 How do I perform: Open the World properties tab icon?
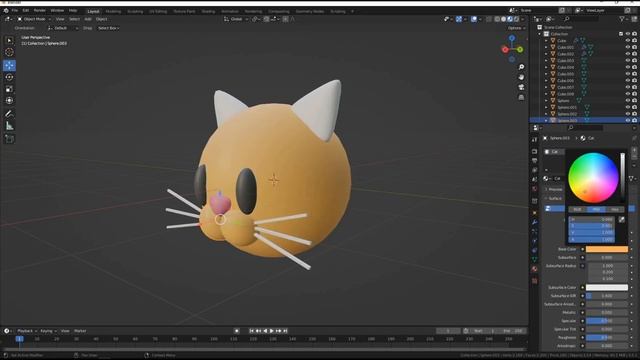click(535, 189)
